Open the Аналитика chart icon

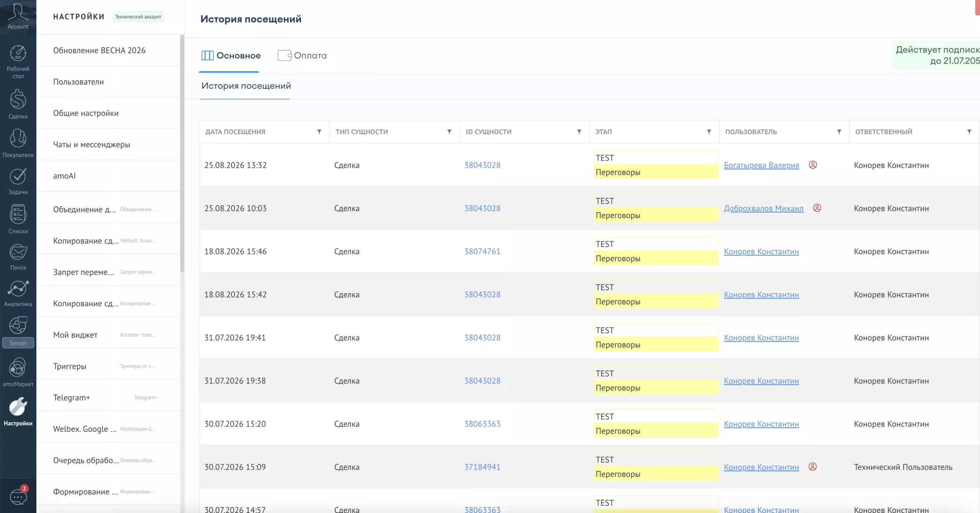point(18,289)
